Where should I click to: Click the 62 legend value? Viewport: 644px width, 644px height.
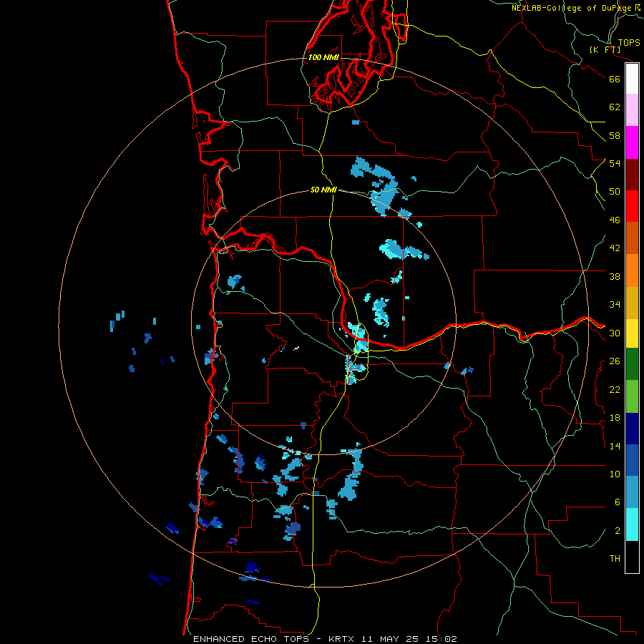615,107
